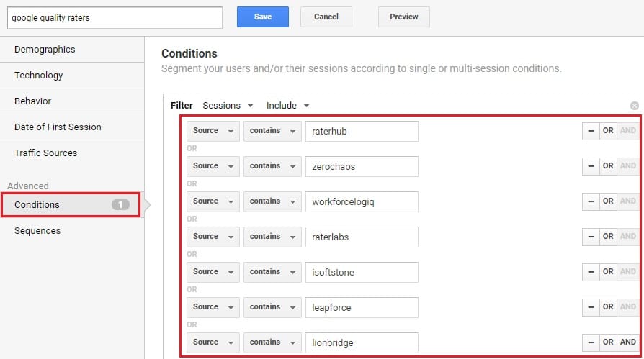The width and height of the screenshot is (644, 359).
Task: Add OR condition after lionbridge row
Action: tap(608, 342)
